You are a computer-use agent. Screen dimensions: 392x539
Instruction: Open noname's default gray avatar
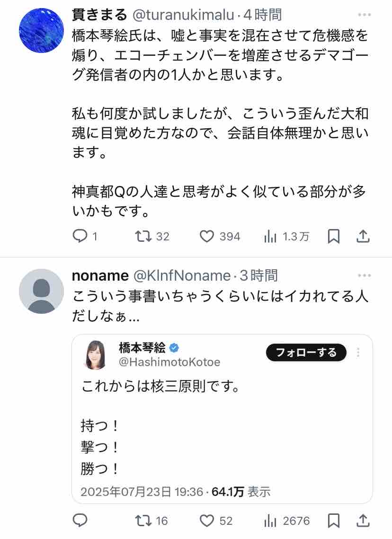[41, 291]
